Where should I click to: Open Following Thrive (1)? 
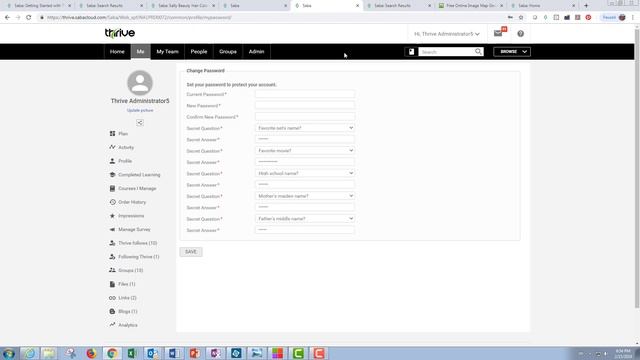(x=139, y=257)
